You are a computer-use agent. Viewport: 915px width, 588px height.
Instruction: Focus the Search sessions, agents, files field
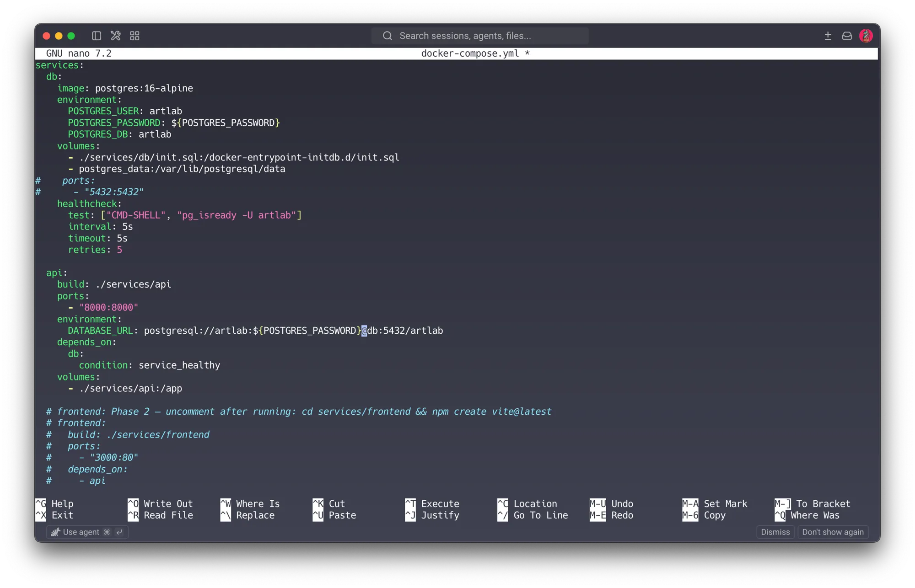480,36
